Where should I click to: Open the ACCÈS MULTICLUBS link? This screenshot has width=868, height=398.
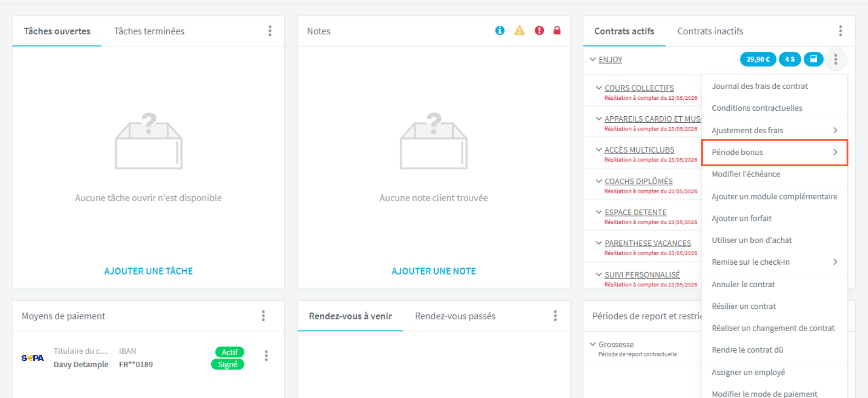[x=639, y=150]
